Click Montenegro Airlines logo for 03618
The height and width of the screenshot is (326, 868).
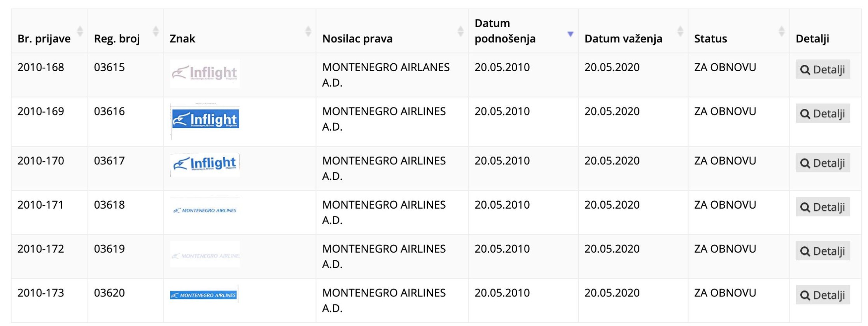(x=205, y=210)
